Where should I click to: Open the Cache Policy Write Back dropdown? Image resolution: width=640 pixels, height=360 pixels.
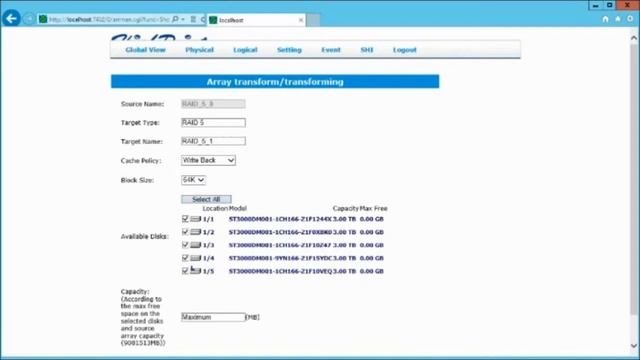pyautogui.click(x=208, y=160)
